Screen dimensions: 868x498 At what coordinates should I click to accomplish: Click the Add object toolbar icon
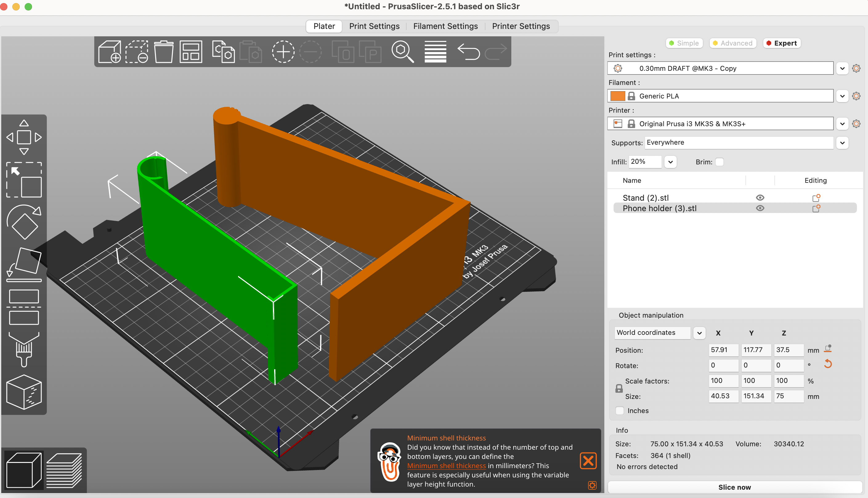pyautogui.click(x=110, y=52)
